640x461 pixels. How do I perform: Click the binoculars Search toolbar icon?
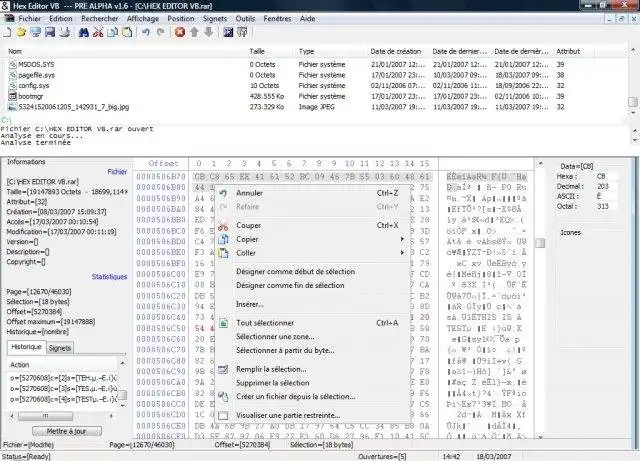pyautogui.click(x=84, y=32)
